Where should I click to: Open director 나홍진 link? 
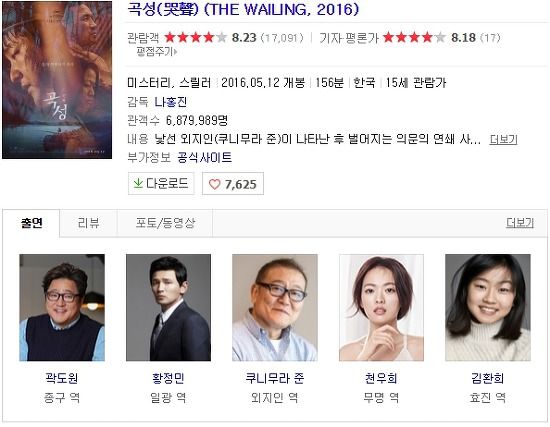pos(171,102)
